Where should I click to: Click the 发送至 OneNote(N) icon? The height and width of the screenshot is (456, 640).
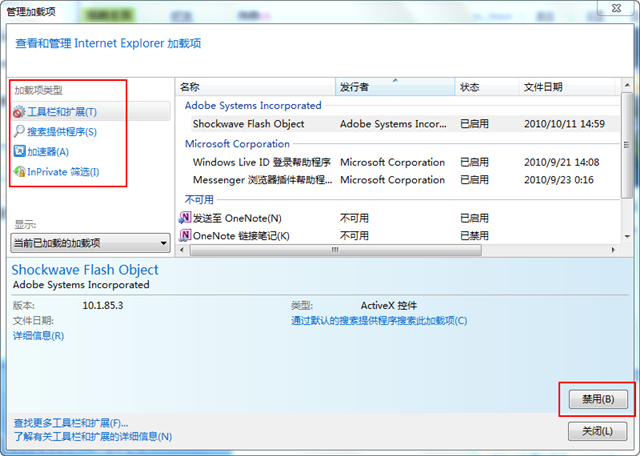185,218
